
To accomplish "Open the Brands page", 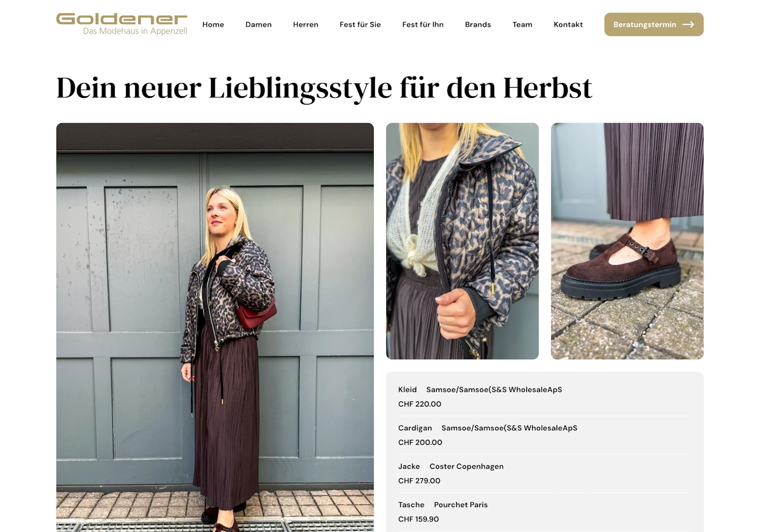I will coord(478,24).
